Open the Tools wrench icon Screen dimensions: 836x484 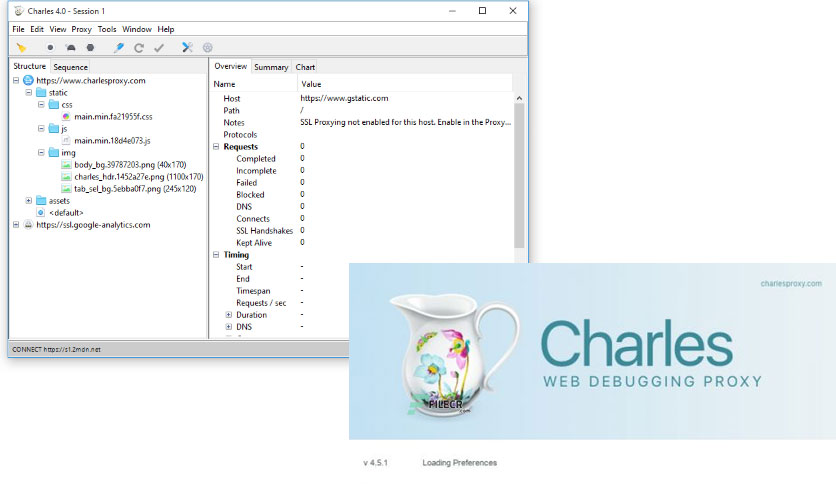187,47
